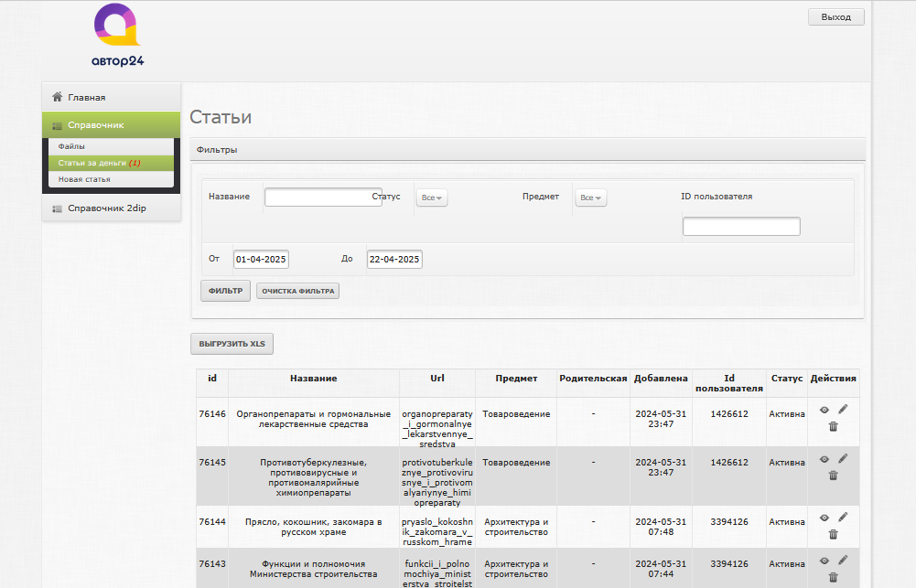Edit article 76145 with pencil icon
This screenshot has width=916, height=588.
(x=843, y=458)
